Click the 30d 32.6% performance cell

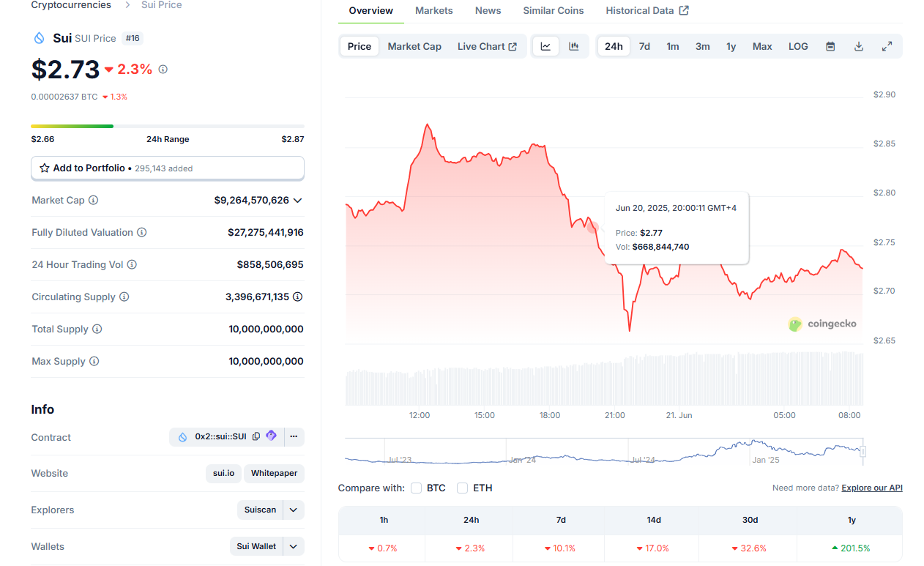(750, 548)
